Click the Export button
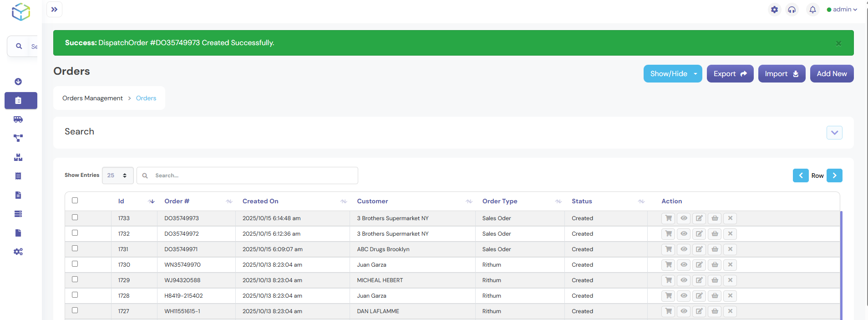This screenshot has width=868, height=320. (730, 74)
